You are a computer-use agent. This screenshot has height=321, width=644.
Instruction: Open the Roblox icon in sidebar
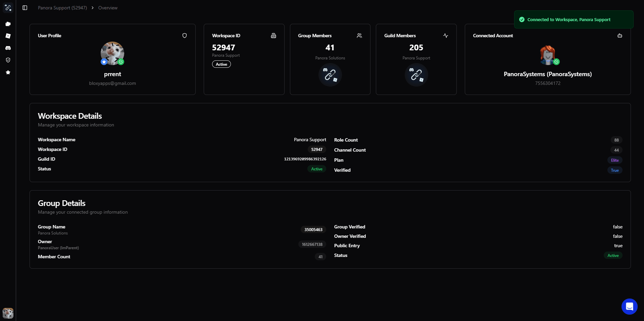[x=8, y=36]
